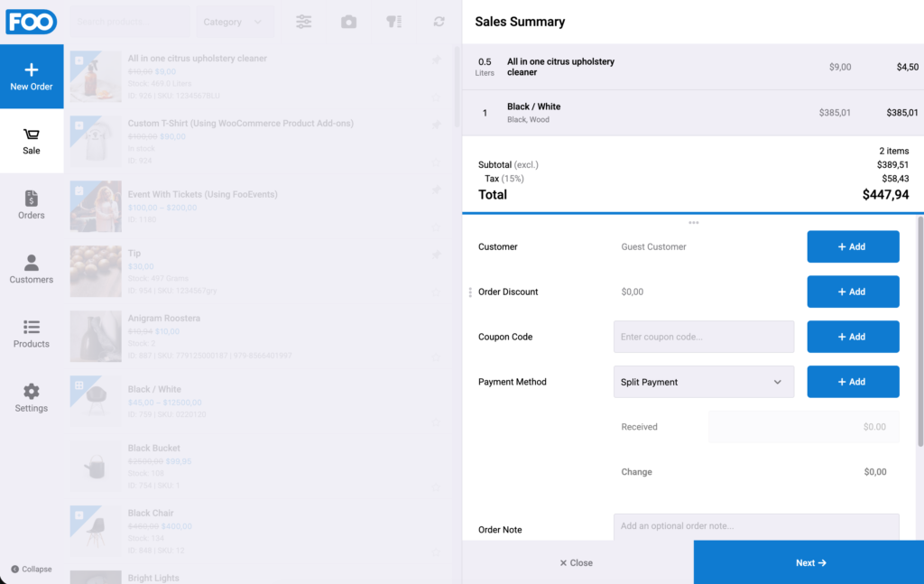
Task: Click Next to proceed with sale
Action: 808,562
